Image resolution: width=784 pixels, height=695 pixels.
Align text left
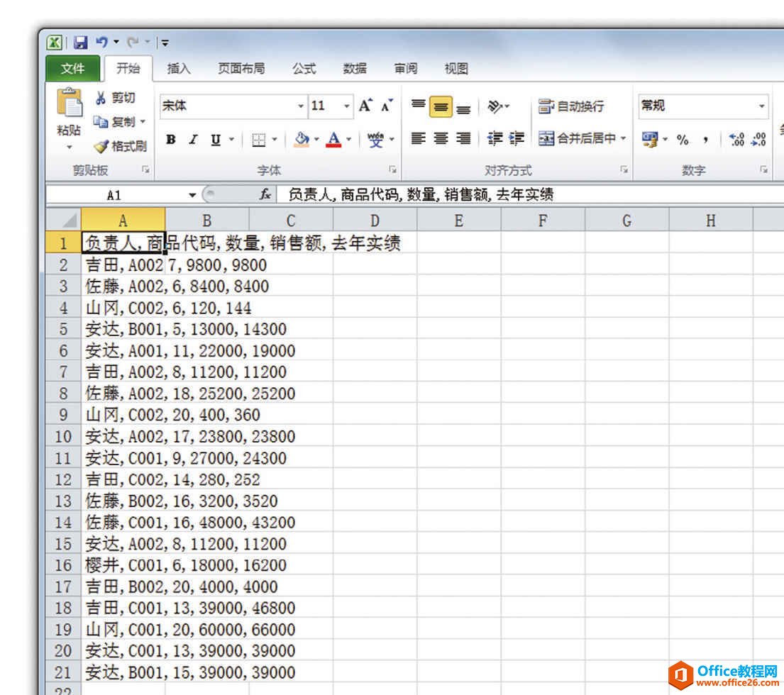coord(418,138)
